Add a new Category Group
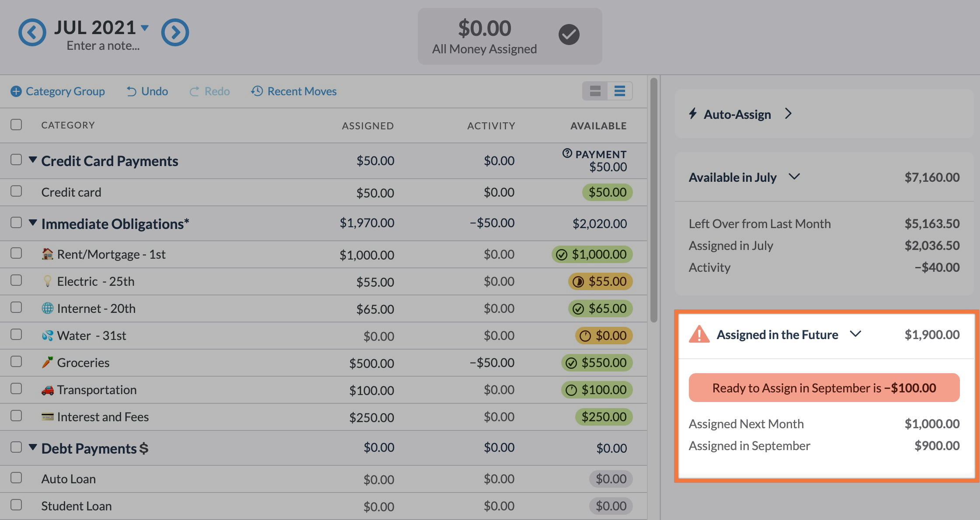 coord(58,91)
